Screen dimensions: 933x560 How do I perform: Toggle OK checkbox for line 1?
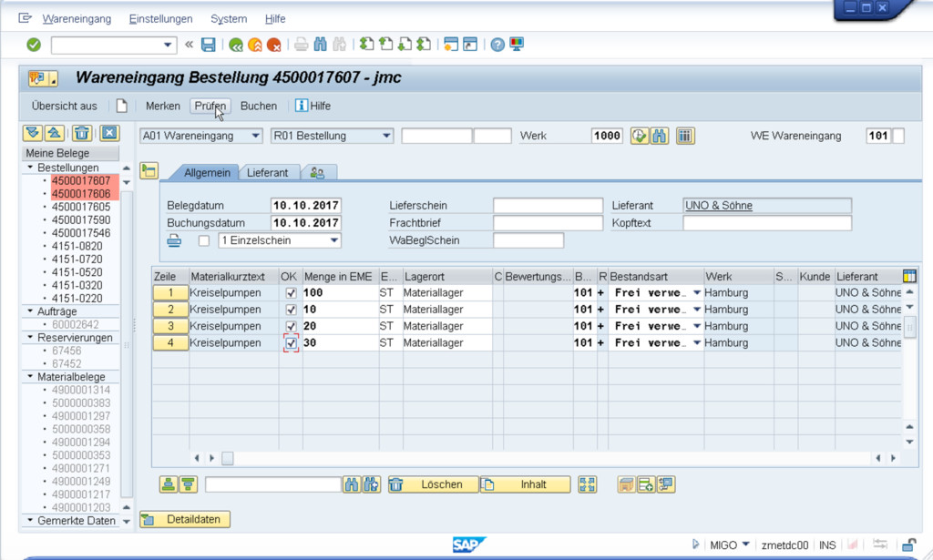pyautogui.click(x=291, y=293)
